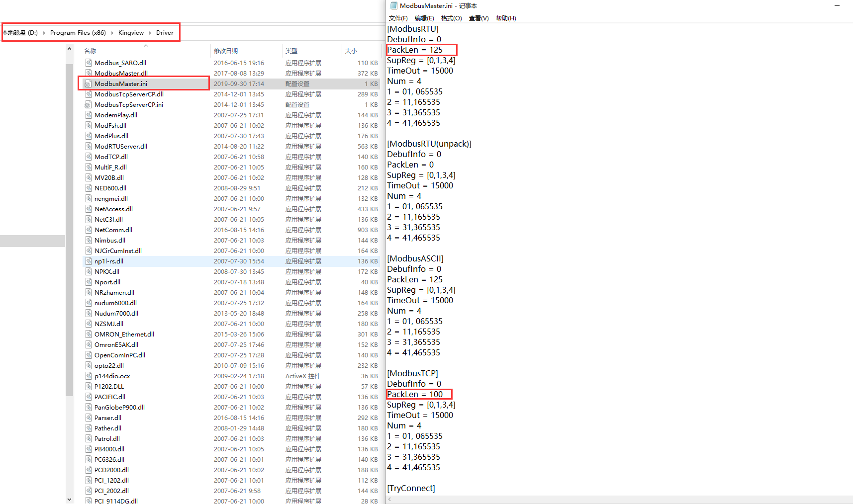The image size is (853, 504).
Task: Go to 本地磁盘 (D:) in the address bar
Action: [x=20, y=33]
